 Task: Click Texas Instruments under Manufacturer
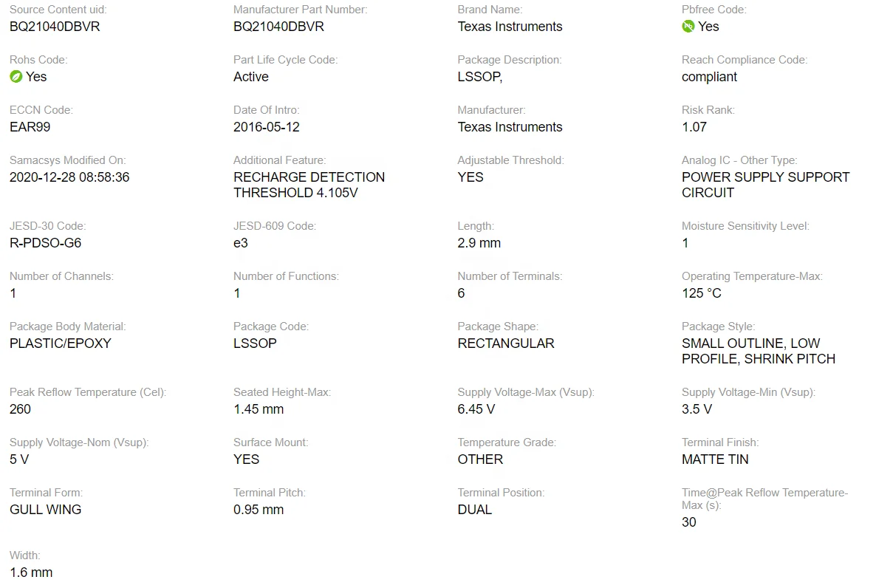510,127
